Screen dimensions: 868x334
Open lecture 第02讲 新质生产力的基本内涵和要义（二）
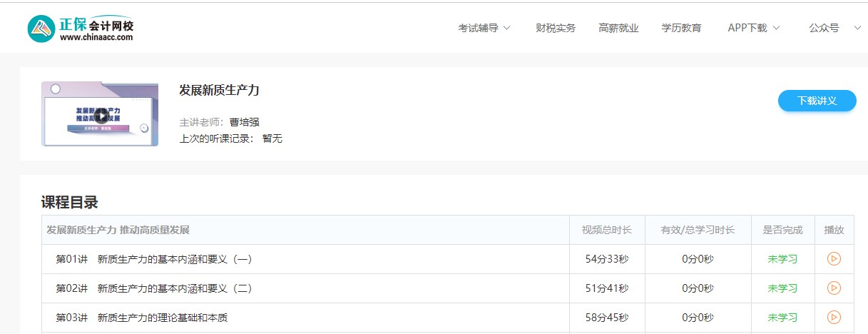pyautogui.click(x=154, y=288)
